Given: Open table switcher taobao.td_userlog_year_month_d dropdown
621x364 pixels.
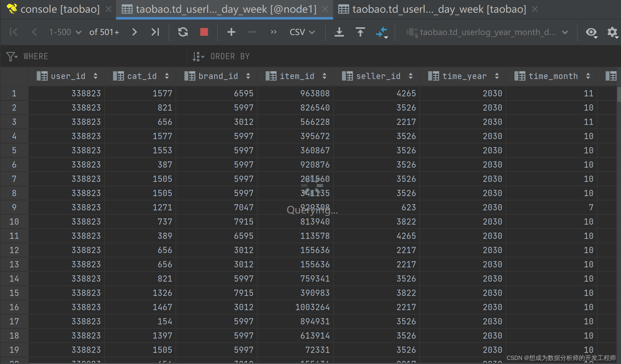Looking at the screenshot, I should point(487,32).
